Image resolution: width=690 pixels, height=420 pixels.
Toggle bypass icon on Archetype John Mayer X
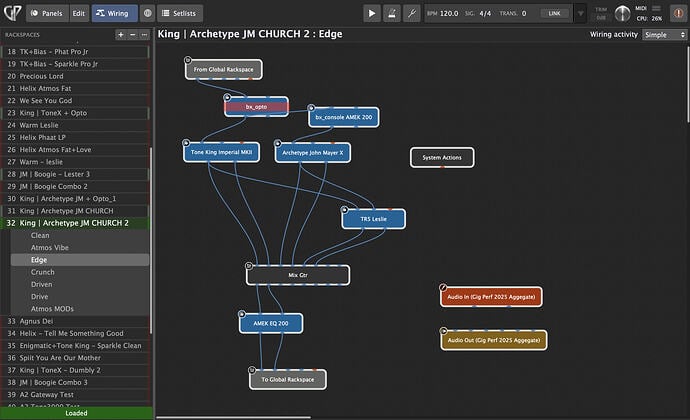(x=278, y=143)
